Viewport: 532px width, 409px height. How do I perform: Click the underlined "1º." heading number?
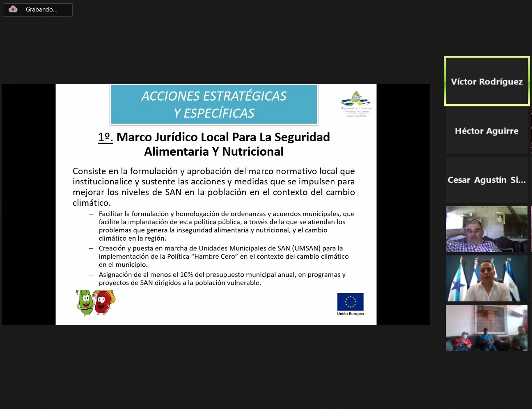(x=105, y=137)
